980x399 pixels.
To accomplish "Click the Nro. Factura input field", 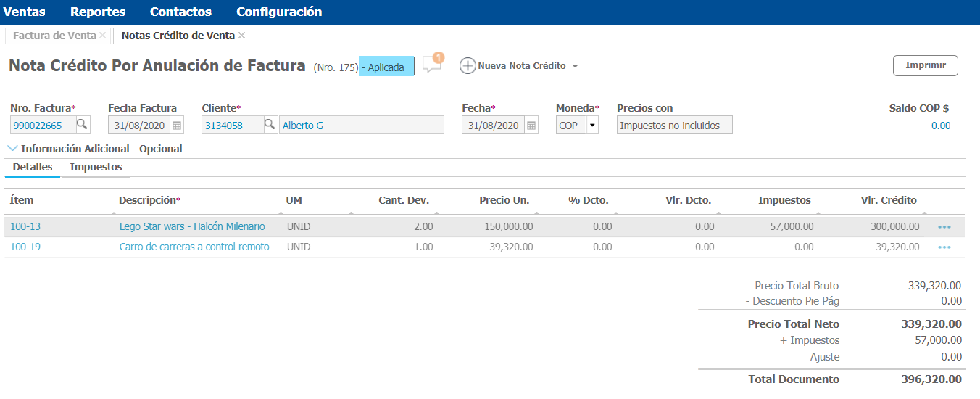I will (x=42, y=126).
